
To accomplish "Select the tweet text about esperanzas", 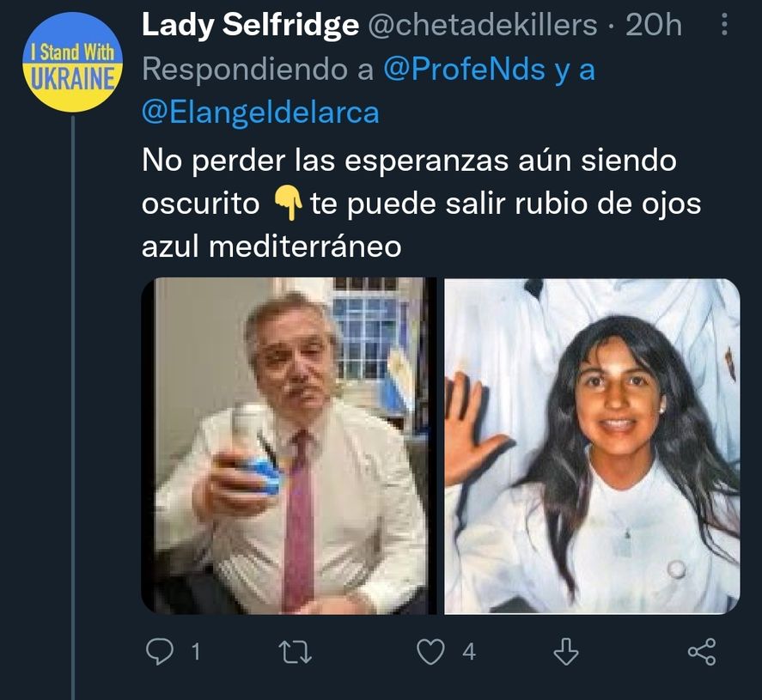I will [x=421, y=204].
